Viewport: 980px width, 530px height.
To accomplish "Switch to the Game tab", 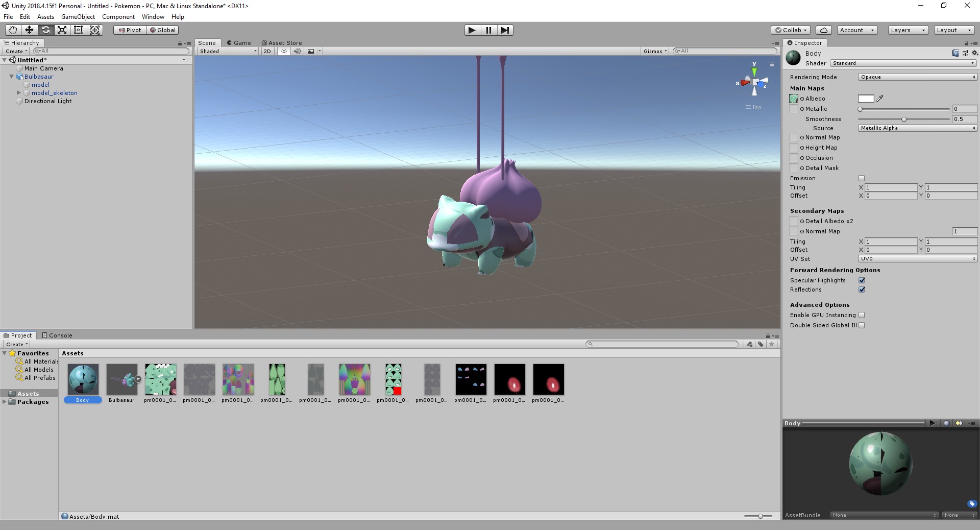I will 239,43.
